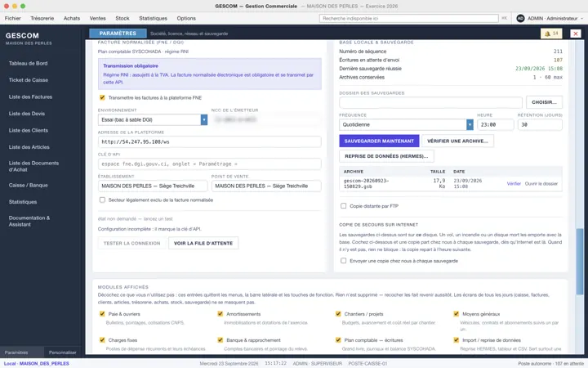Click the Heure field showing 23:00
This screenshot has height=368, width=588.
click(x=496, y=124)
